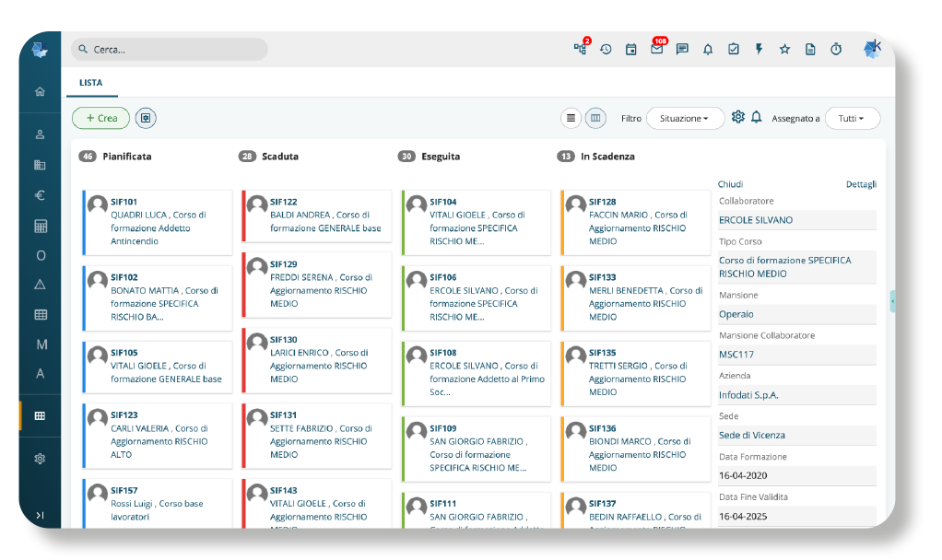Toggle the bell next to Assegnato a
This screenshot has height=560, width=942.
click(757, 117)
